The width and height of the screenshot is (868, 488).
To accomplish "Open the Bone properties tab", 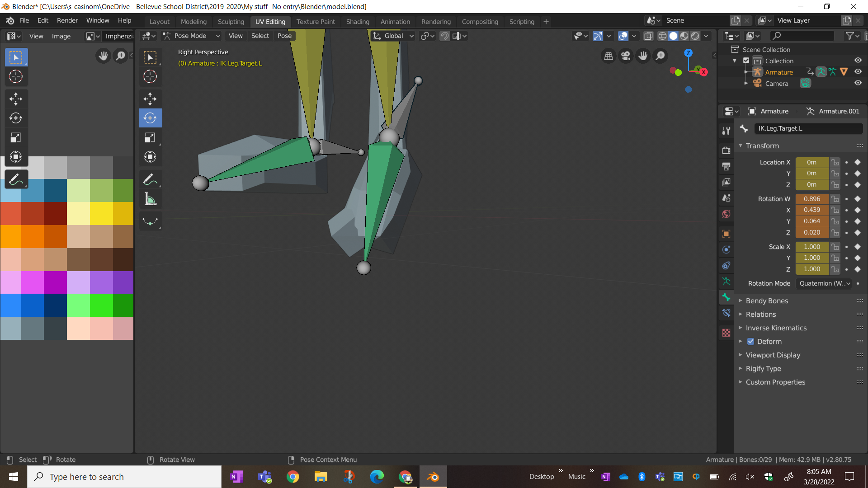I will pyautogui.click(x=726, y=297).
